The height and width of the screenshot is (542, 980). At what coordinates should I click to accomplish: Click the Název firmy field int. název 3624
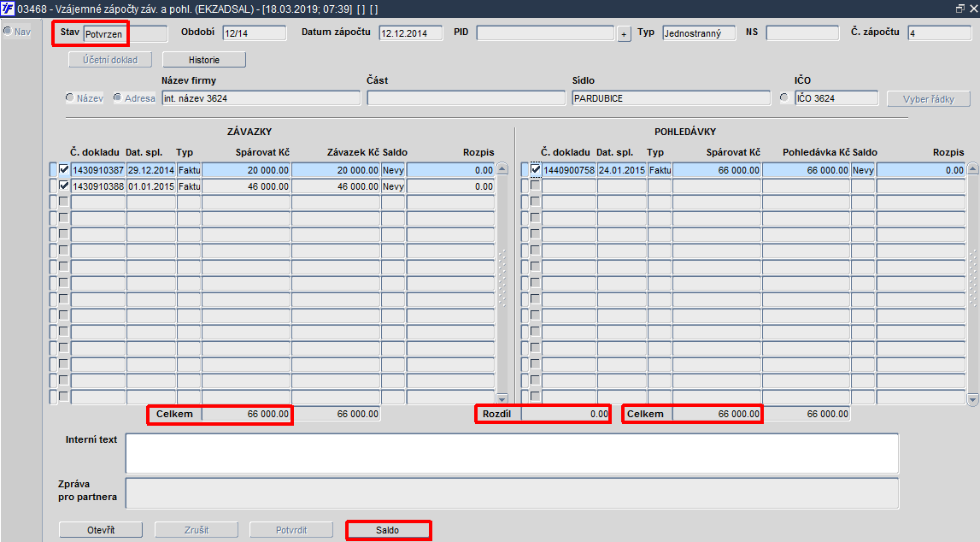pos(261,98)
